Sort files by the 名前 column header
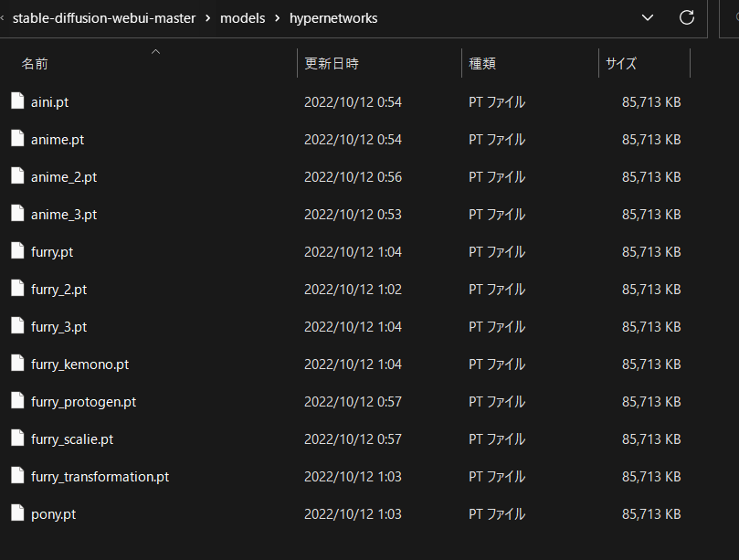739x560 pixels. point(35,64)
